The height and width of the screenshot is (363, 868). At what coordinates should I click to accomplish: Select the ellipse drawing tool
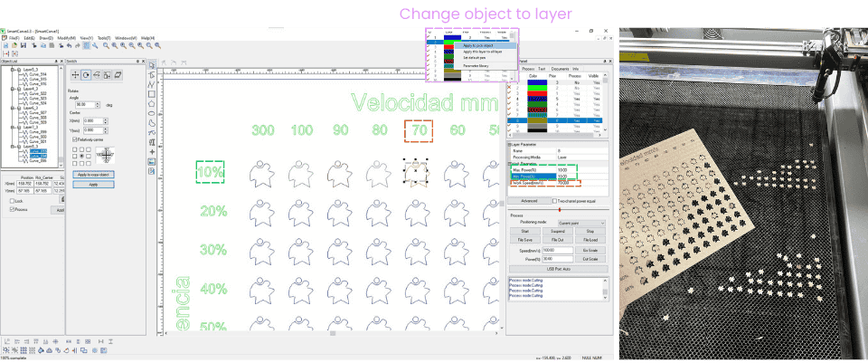[x=151, y=113]
